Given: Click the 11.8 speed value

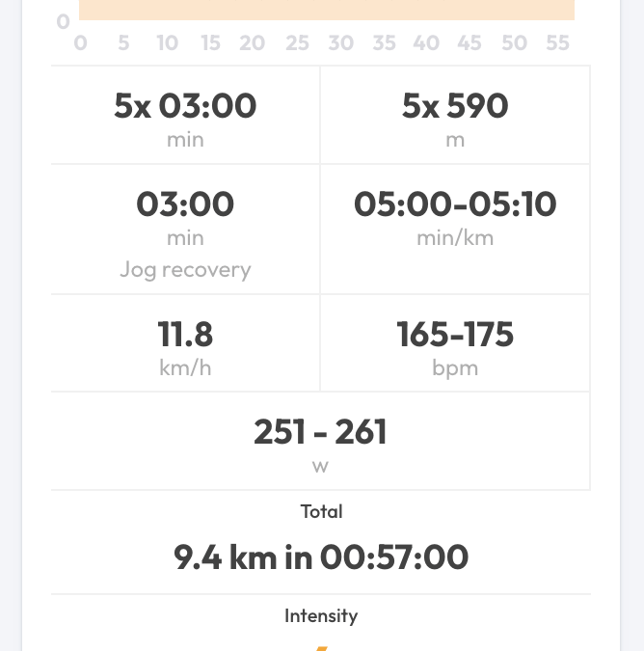Looking at the screenshot, I should 185,334.
